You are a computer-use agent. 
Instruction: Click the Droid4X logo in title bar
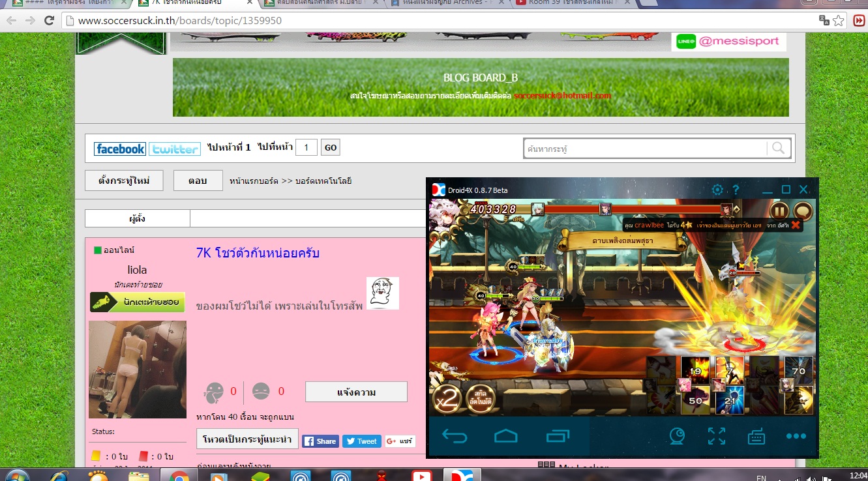coord(438,190)
